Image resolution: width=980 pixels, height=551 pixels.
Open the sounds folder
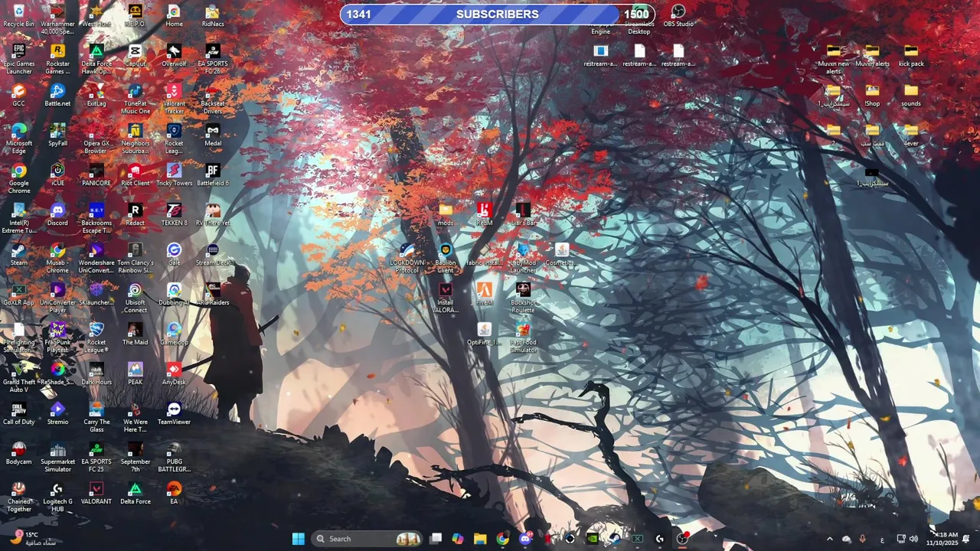click(x=911, y=95)
